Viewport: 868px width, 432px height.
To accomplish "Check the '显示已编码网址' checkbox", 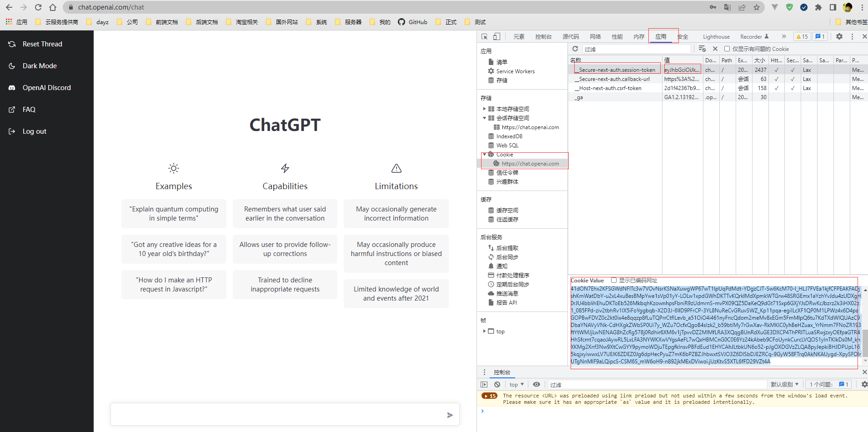I will click(x=614, y=280).
